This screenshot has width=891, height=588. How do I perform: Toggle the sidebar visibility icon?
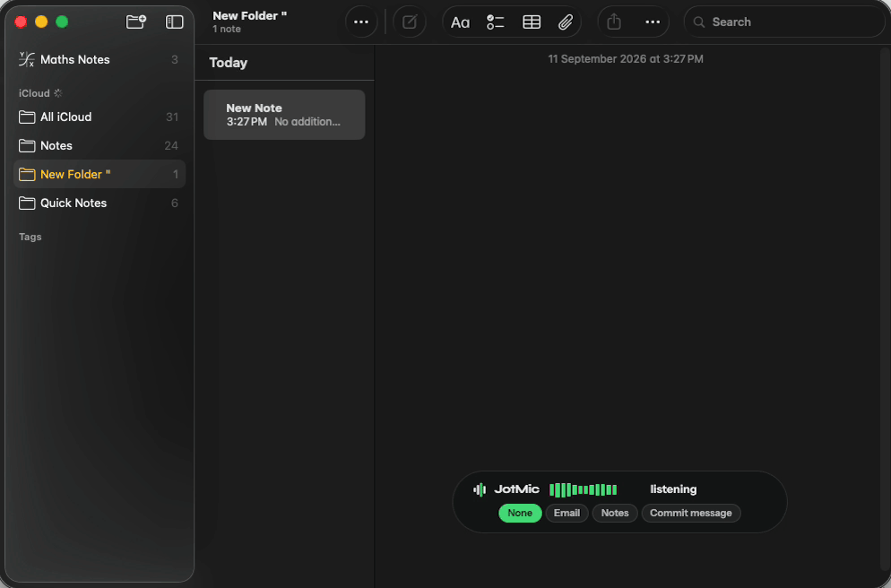pos(174,22)
